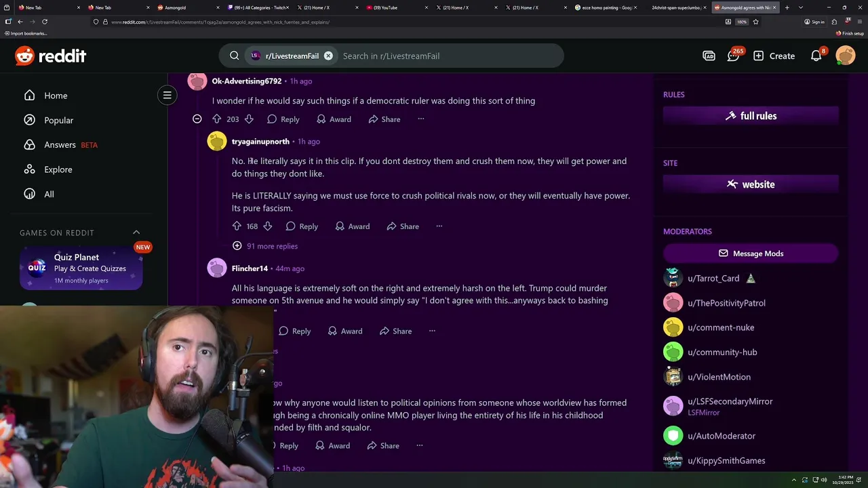This screenshot has width=868, height=488.
Task: Click the Message Mods button
Action: [751, 253]
